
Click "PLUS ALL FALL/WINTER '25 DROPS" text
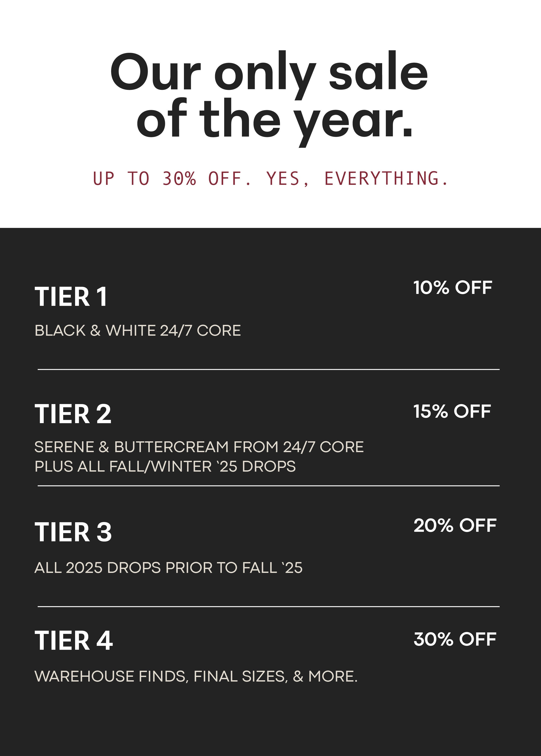click(x=165, y=466)
